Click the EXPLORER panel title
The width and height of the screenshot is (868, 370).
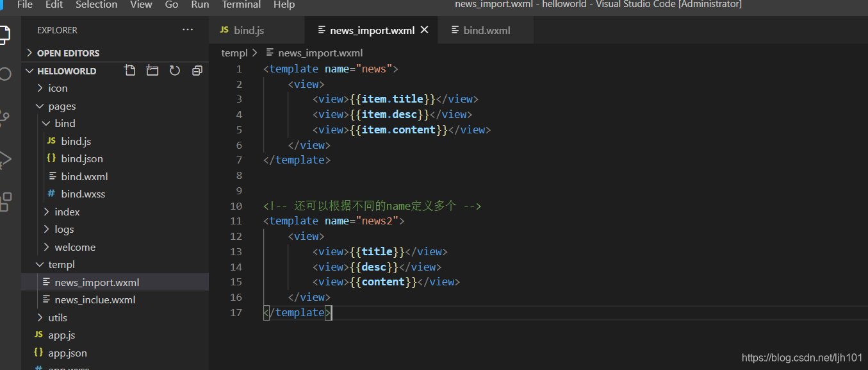coord(57,30)
